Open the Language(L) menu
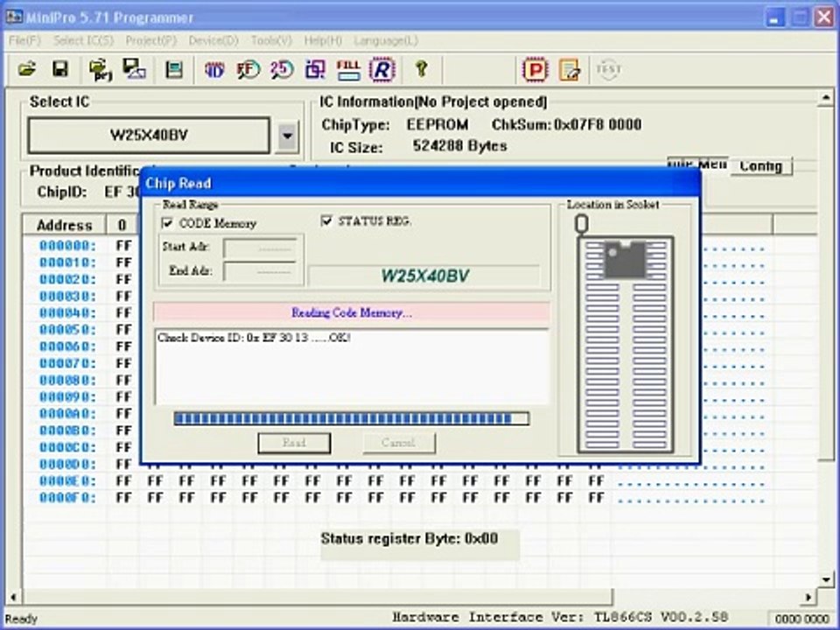Screen dimensions: 840x630 [386, 41]
